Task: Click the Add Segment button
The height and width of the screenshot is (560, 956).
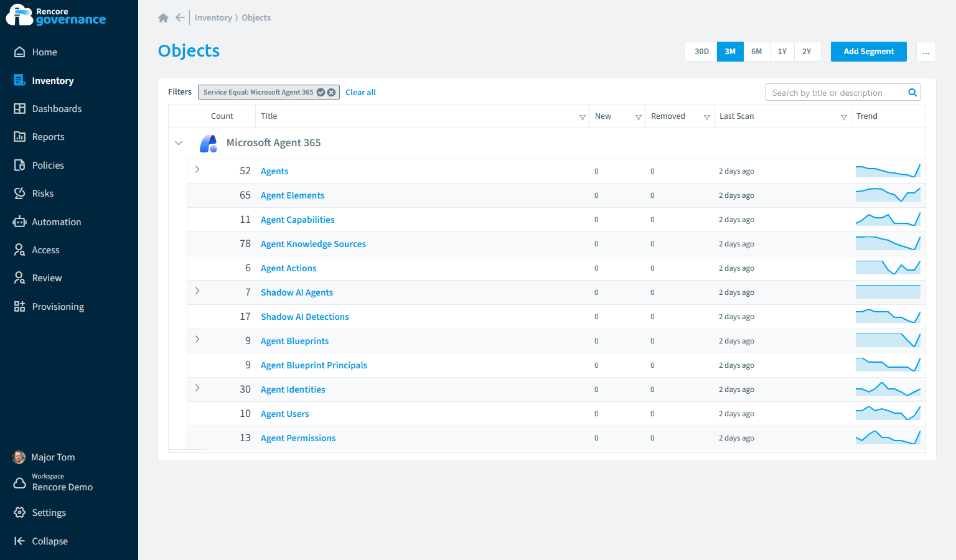Action: pyautogui.click(x=869, y=52)
